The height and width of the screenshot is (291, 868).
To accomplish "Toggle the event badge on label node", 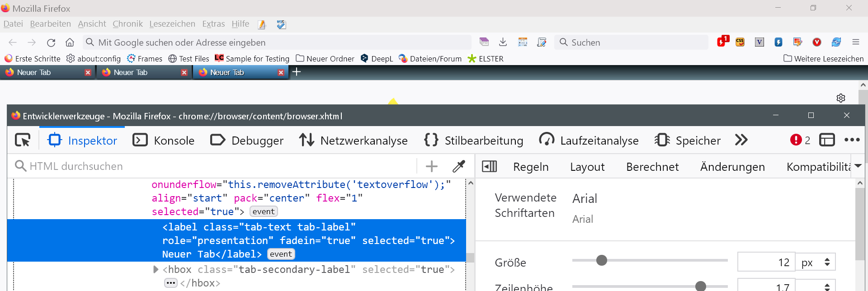I will pyautogui.click(x=281, y=254).
